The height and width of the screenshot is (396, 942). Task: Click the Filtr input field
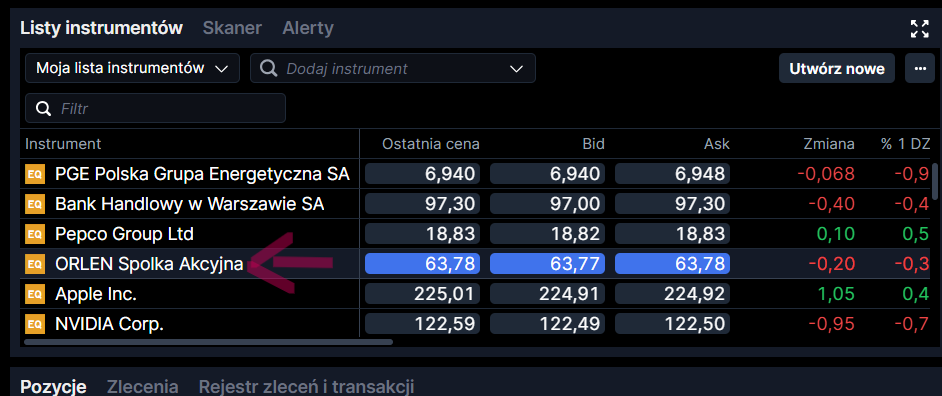pos(155,108)
